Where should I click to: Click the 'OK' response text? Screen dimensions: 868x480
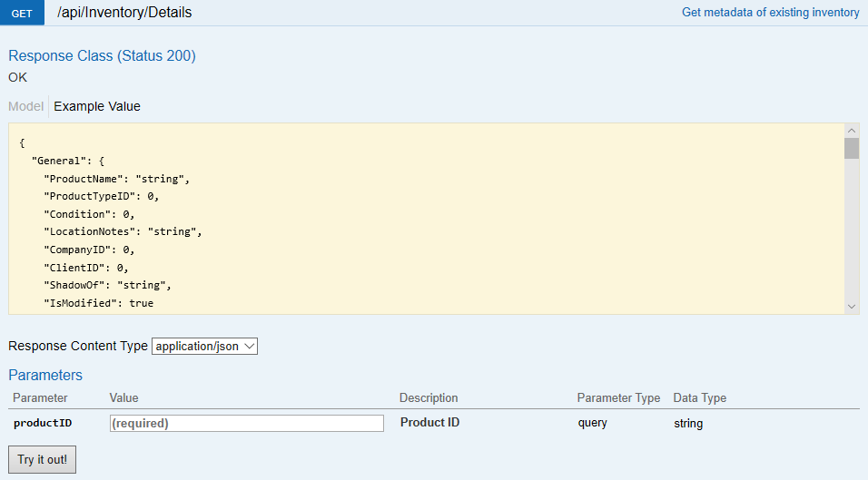(18, 77)
